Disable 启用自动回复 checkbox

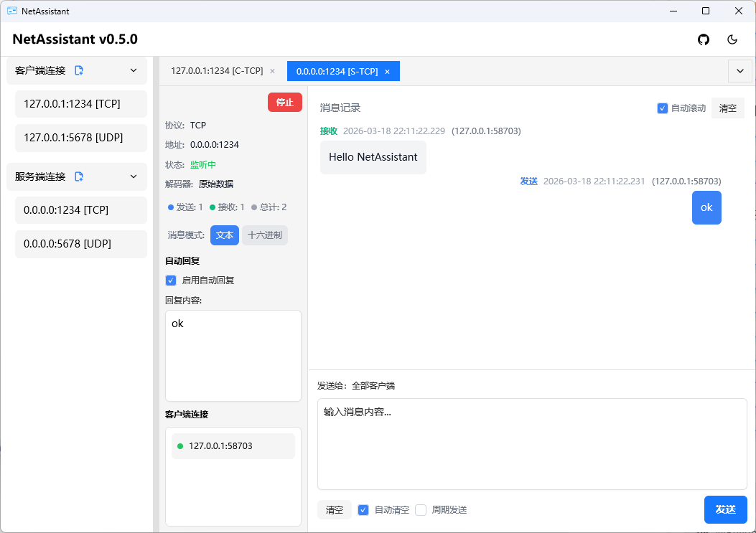point(171,280)
